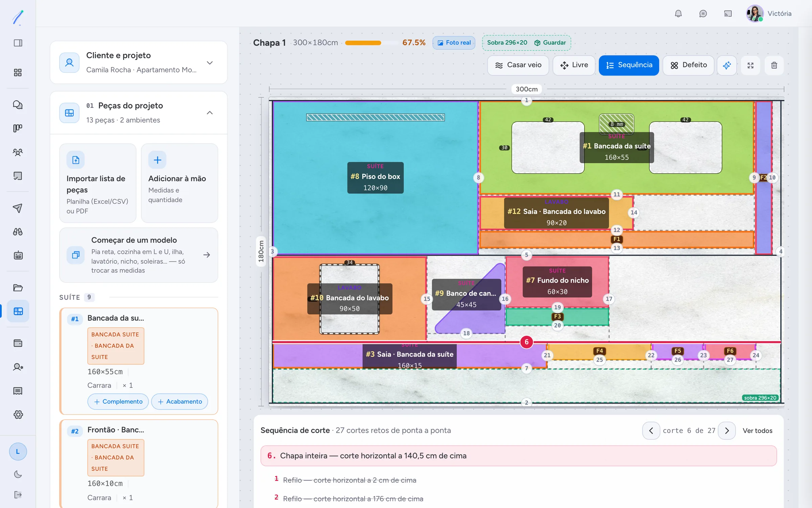812x508 pixels.
Task: Expand the sheet to fullscreen
Action: click(x=750, y=65)
